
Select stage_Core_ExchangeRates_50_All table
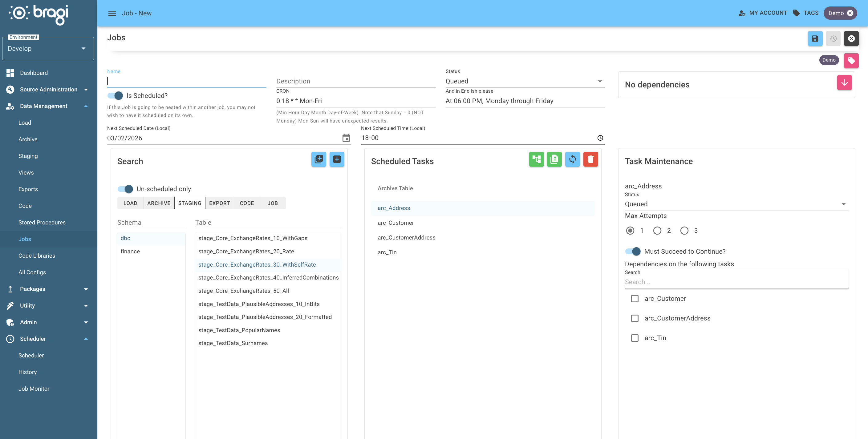click(268, 291)
